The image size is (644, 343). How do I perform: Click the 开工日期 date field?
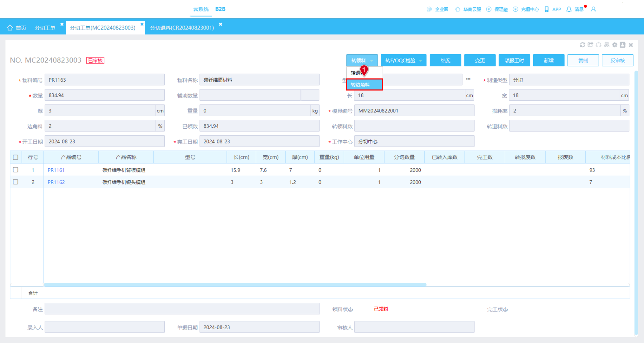pos(105,141)
